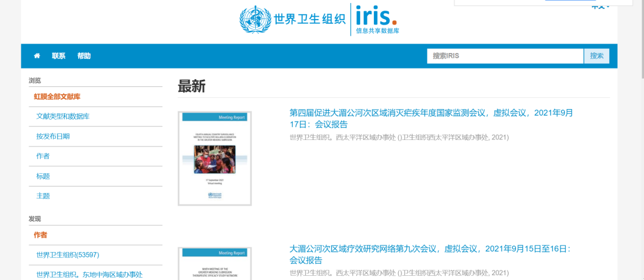This screenshot has height=280, width=644.
Task: Click the WHO emblem logo
Action: (x=255, y=19)
